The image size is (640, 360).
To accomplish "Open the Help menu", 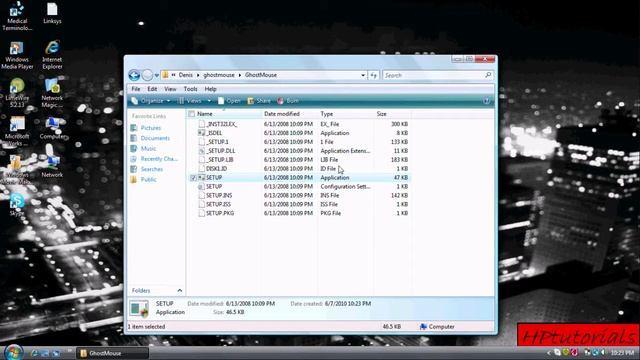I will pyautogui.click(x=210, y=89).
